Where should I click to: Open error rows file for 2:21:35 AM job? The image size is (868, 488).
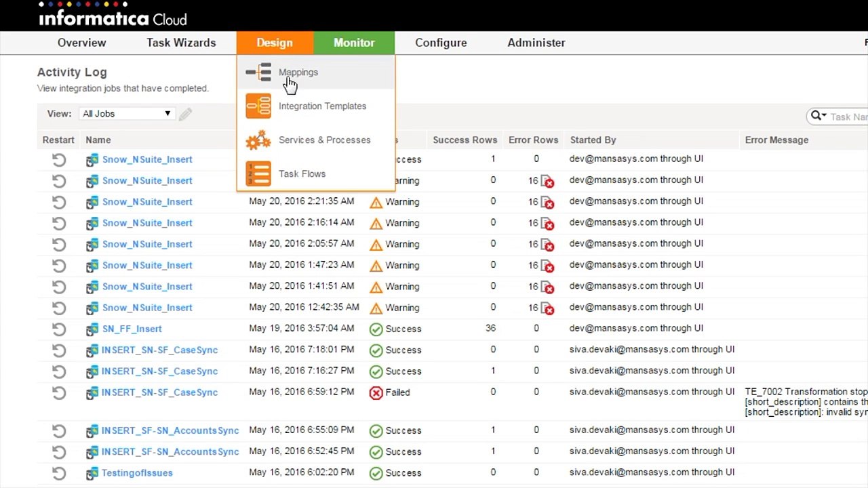click(x=547, y=202)
